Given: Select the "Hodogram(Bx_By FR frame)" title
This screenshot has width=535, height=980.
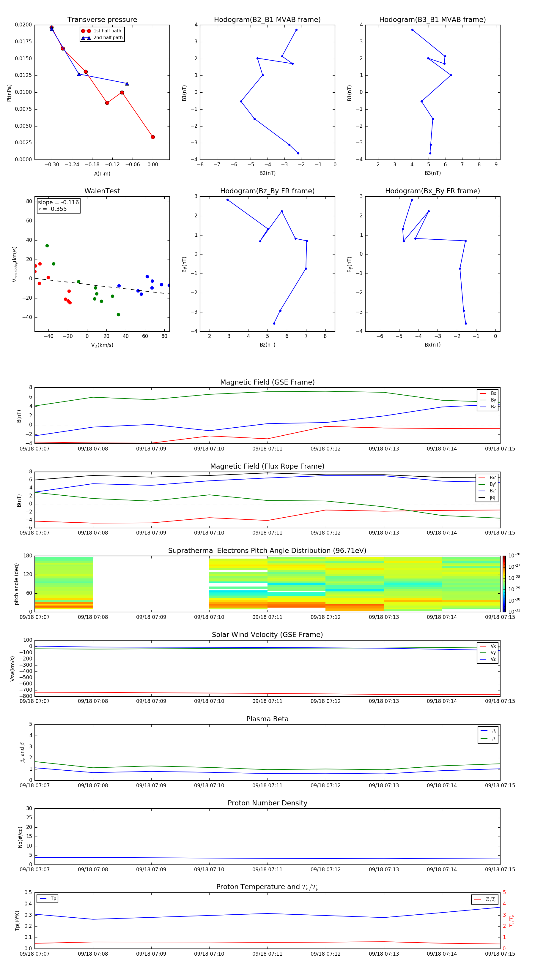Looking at the screenshot, I should (x=432, y=191).
